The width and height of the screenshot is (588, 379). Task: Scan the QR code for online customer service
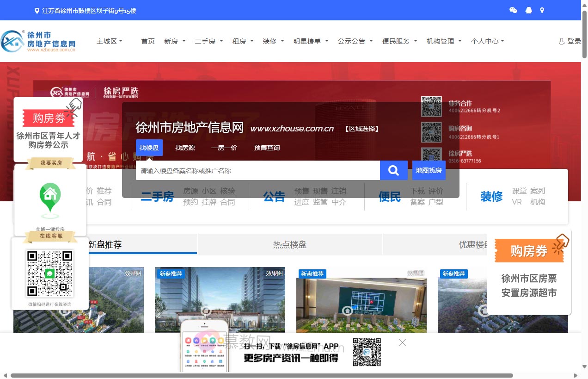click(x=49, y=274)
